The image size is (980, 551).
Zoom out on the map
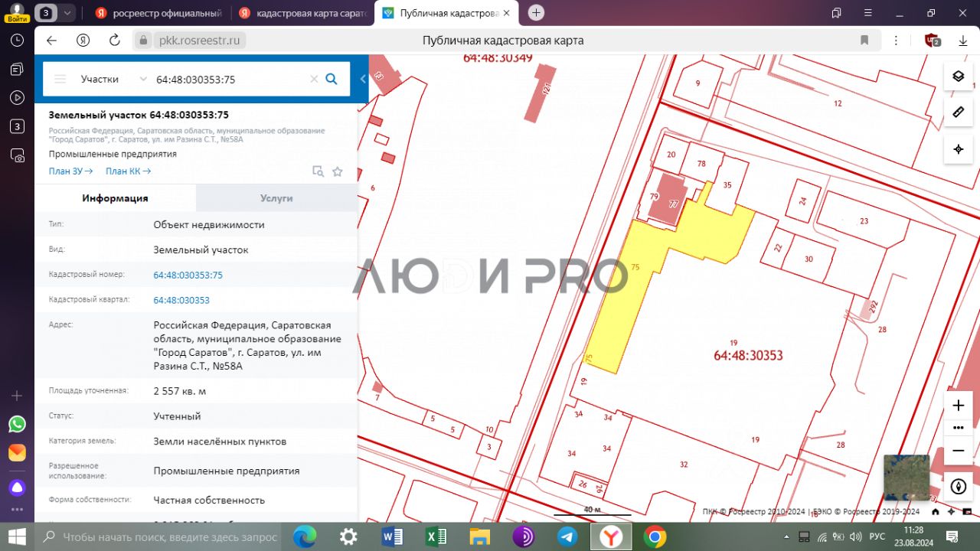coord(958,452)
